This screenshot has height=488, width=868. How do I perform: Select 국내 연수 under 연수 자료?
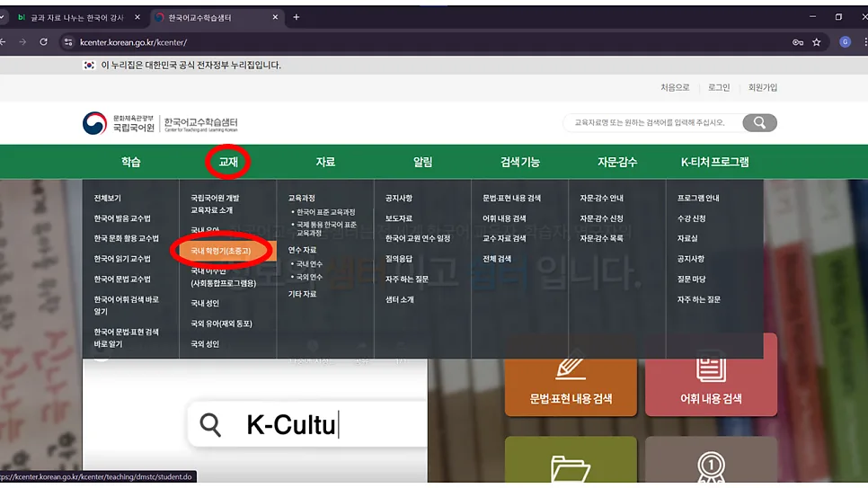[308, 263]
